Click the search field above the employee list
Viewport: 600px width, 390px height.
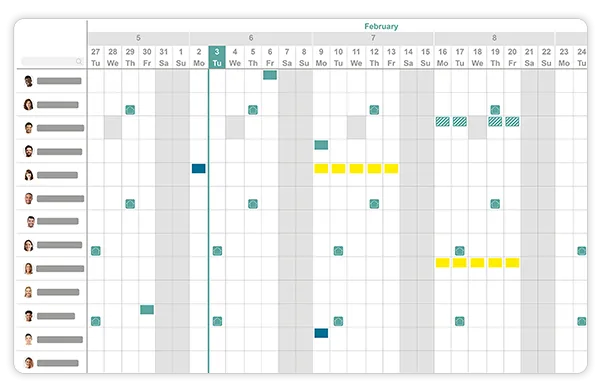click(52, 61)
